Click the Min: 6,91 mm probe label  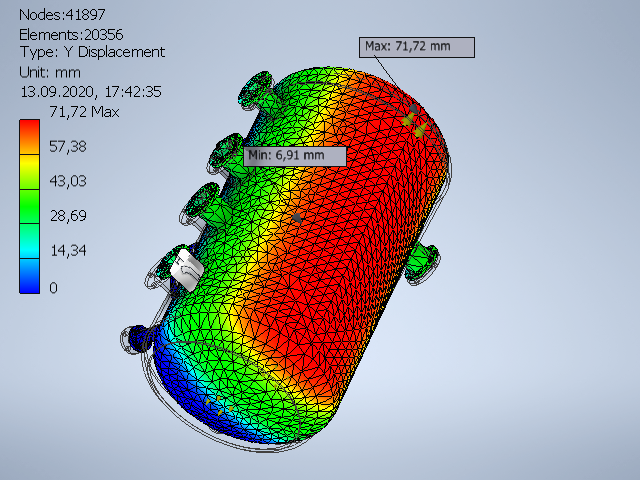(x=295, y=156)
